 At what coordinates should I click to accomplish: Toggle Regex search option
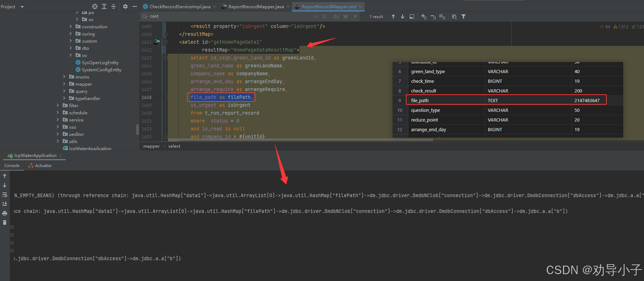coord(355,16)
